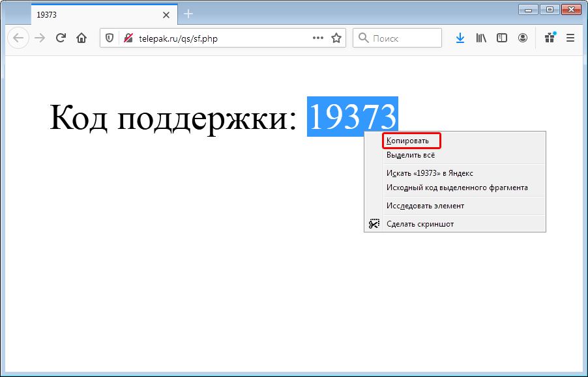Open a new tab with plus

click(x=188, y=14)
